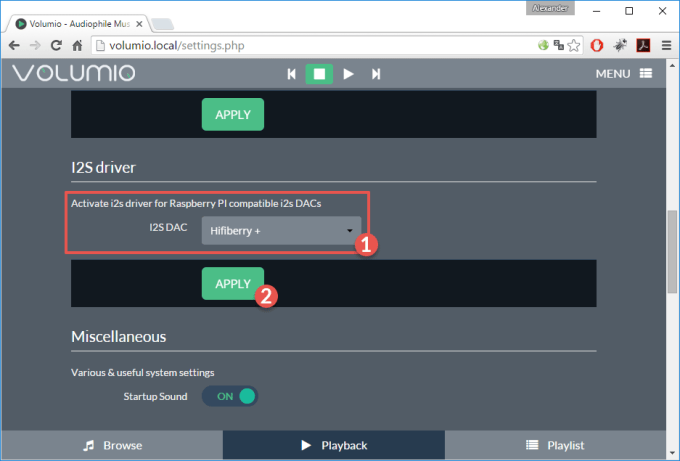
Task: Start playback with the play icon
Action: point(348,74)
